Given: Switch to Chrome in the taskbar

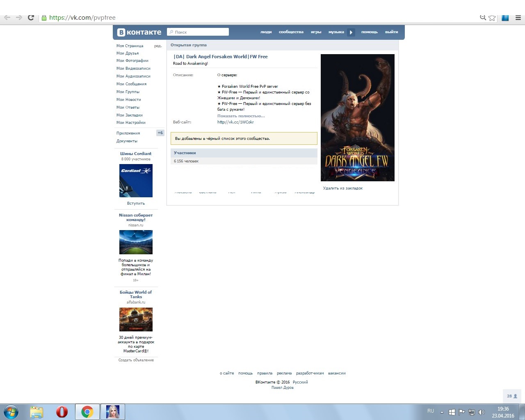Looking at the screenshot, I should point(87,412).
